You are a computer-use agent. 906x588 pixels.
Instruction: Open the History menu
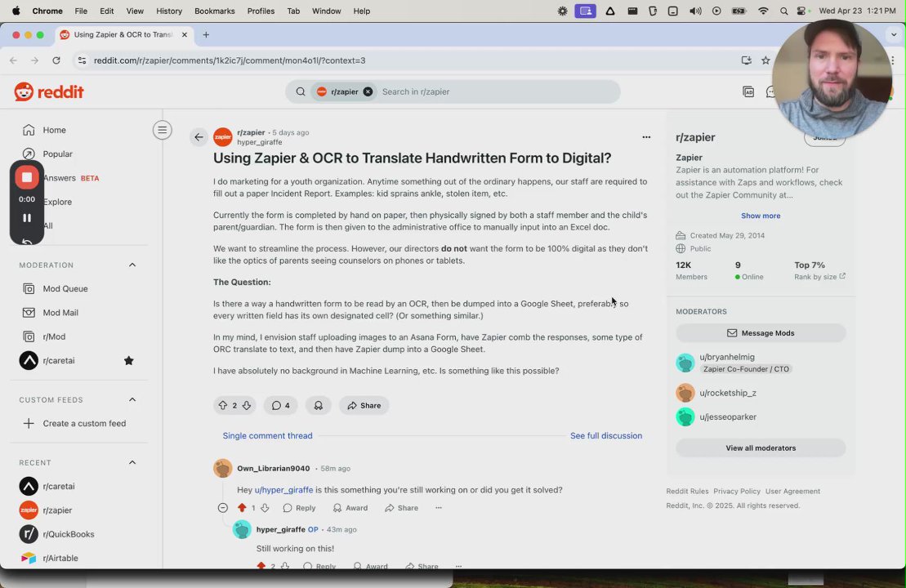169,11
